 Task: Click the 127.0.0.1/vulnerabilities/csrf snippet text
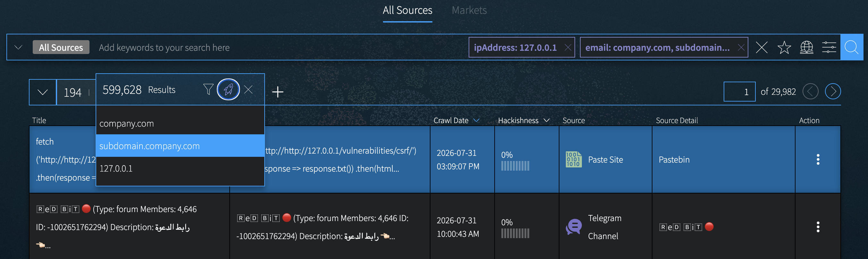(x=340, y=159)
